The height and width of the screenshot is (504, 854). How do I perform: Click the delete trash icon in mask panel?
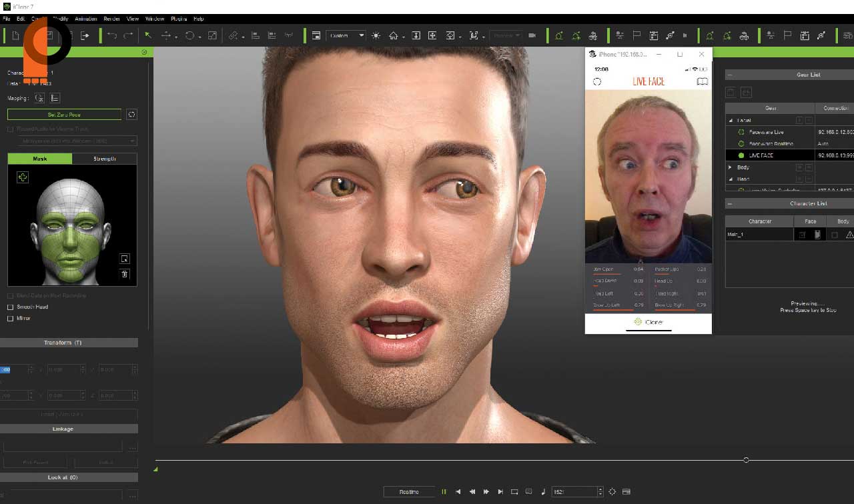(124, 274)
